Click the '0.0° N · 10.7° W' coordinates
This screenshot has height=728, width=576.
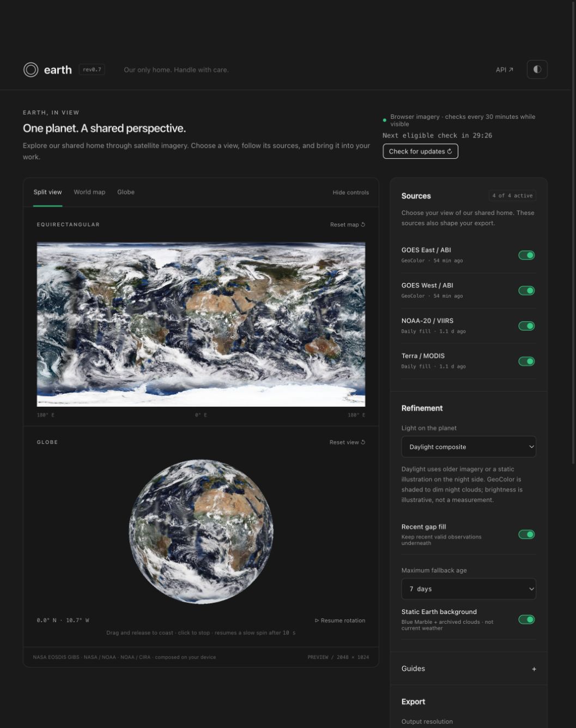point(63,621)
